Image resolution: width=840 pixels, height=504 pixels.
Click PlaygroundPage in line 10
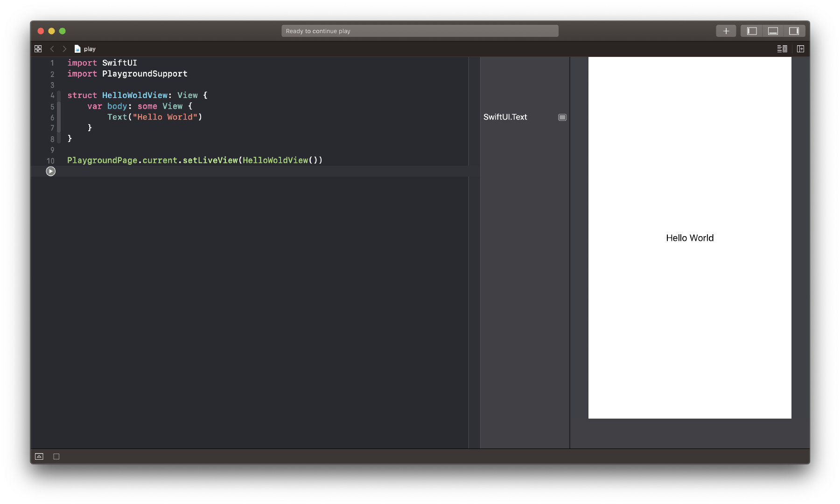coord(102,161)
